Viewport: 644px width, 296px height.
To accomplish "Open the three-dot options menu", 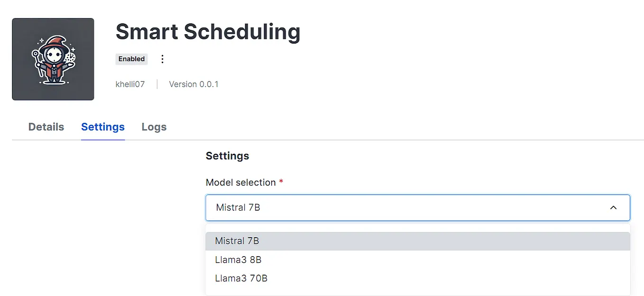I will pyautogui.click(x=162, y=59).
